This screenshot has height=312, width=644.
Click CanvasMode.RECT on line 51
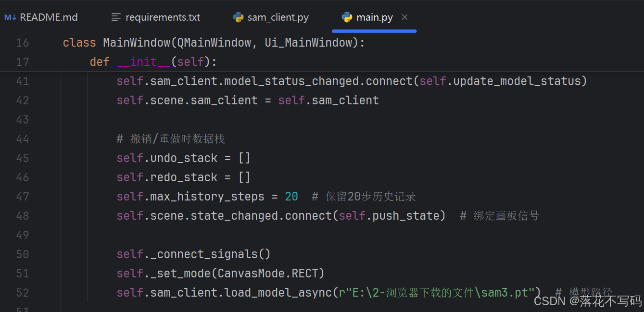[x=268, y=274]
